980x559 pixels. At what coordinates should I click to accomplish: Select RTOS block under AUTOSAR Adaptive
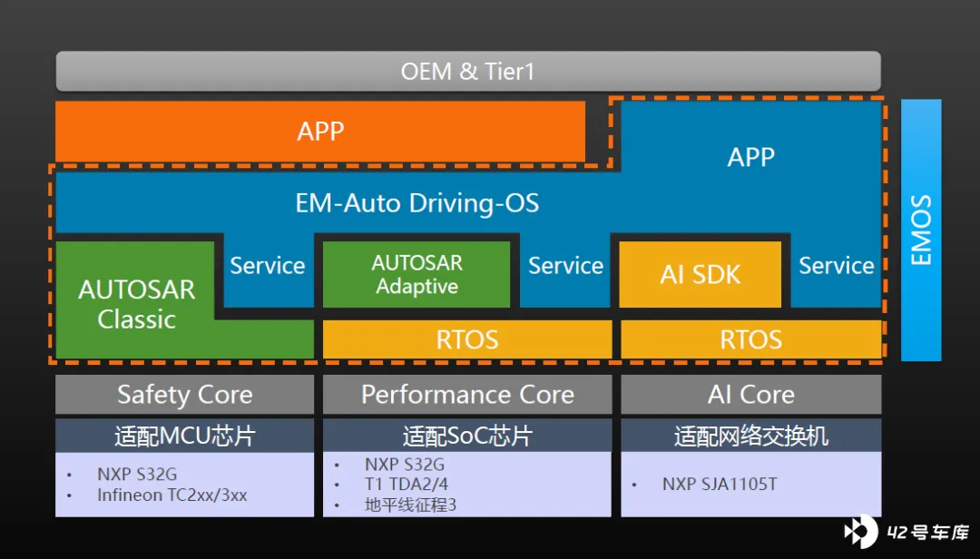[467, 339]
